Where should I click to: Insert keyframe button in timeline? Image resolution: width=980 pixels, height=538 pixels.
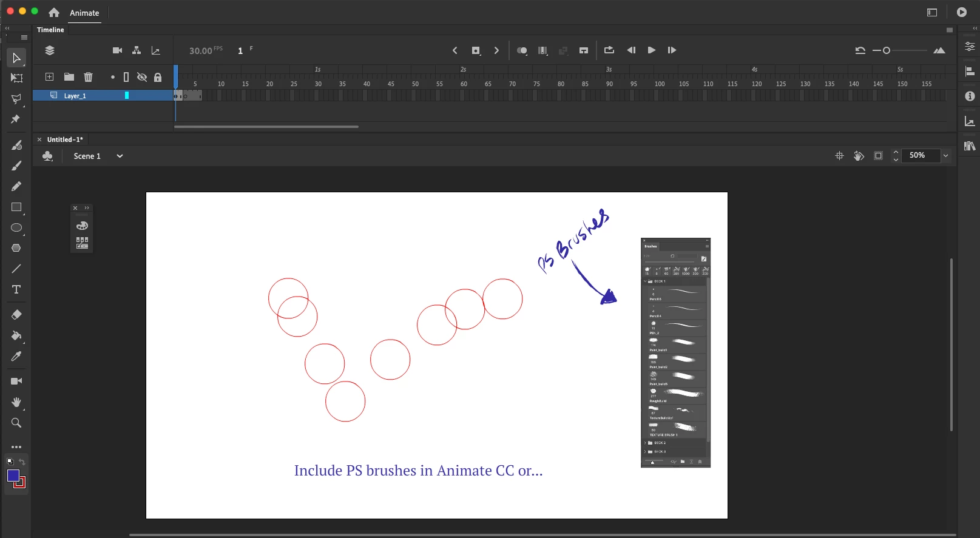click(476, 50)
